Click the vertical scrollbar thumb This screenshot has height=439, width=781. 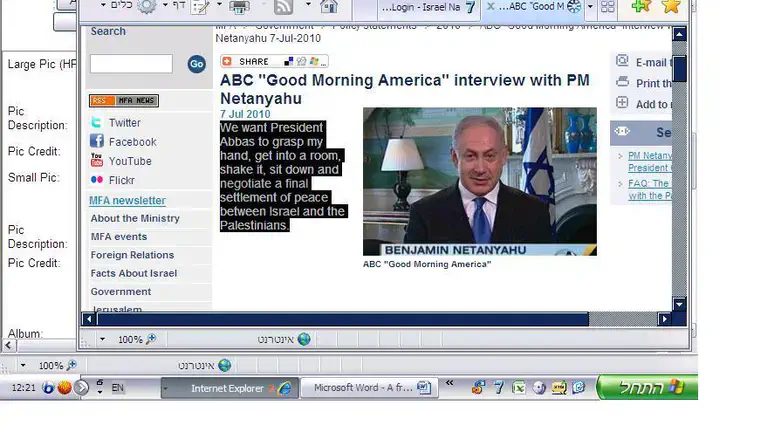(x=679, y=69)
